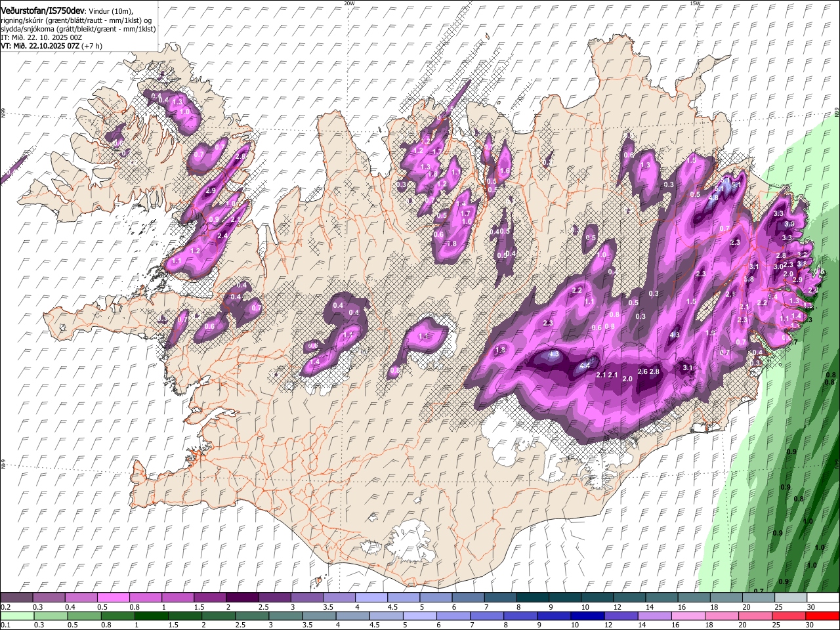Click the 'VT: Mið. 22.10.2025 07Z' valid time
The height and width of the screenshot is (630, 840).
[40, 46]
